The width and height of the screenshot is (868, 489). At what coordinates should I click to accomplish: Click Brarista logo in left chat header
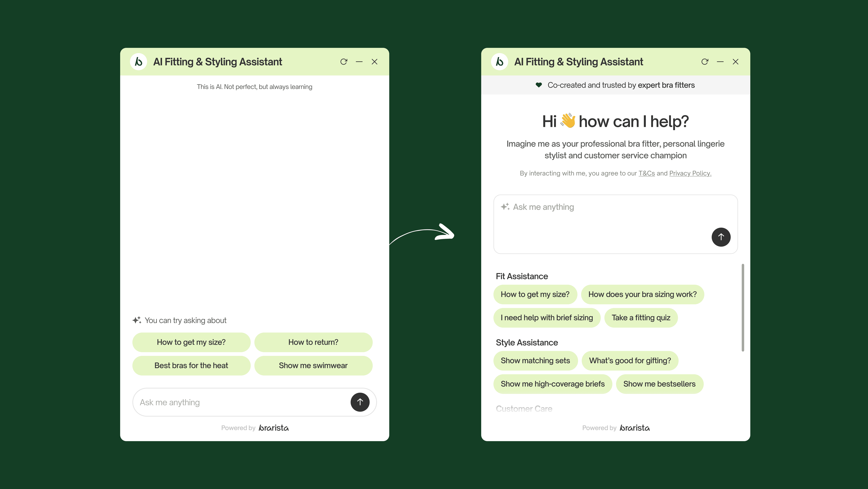click(x=139, y=62)
